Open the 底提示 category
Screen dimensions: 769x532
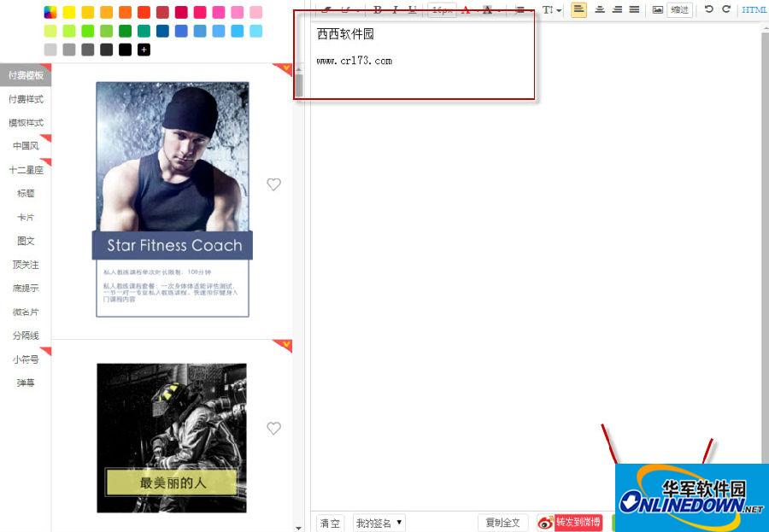[26, 289]
